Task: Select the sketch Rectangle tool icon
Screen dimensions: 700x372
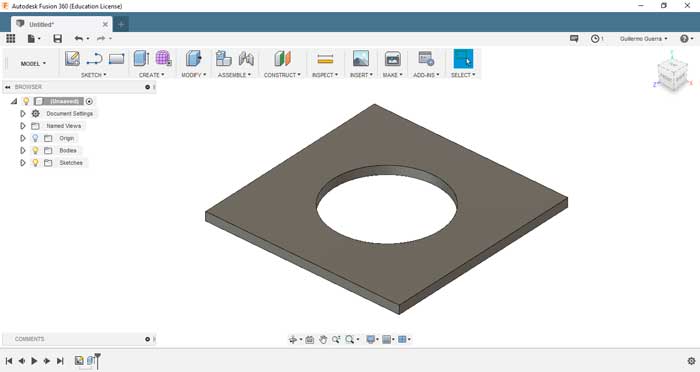Action: tap(116, 59)
